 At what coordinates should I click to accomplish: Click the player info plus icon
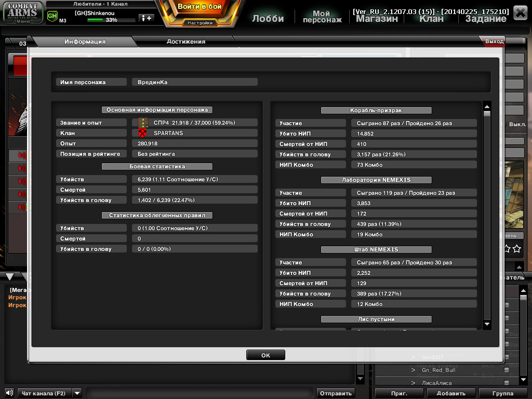[x=147, y=18]
